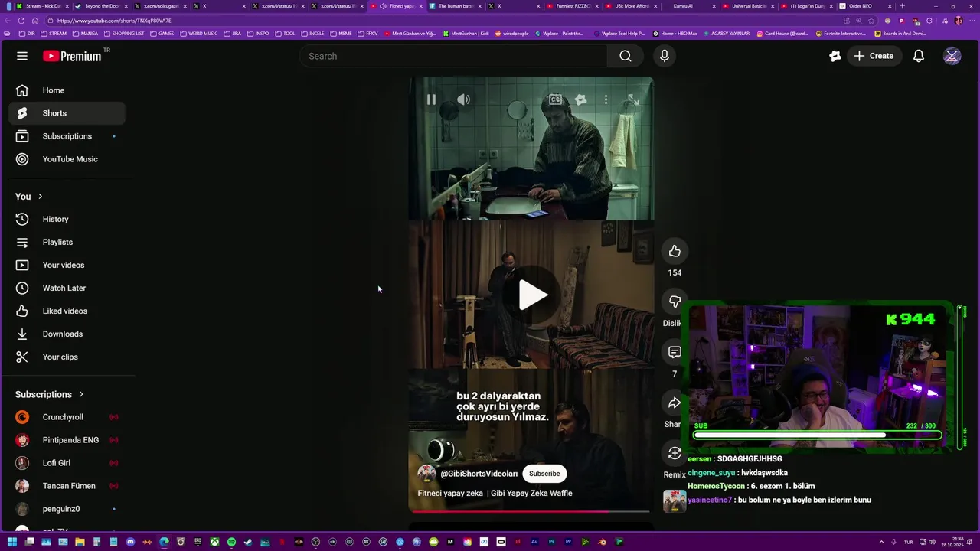Switch to The human battery tab
The image size is (980, 551).
(454, 6)
